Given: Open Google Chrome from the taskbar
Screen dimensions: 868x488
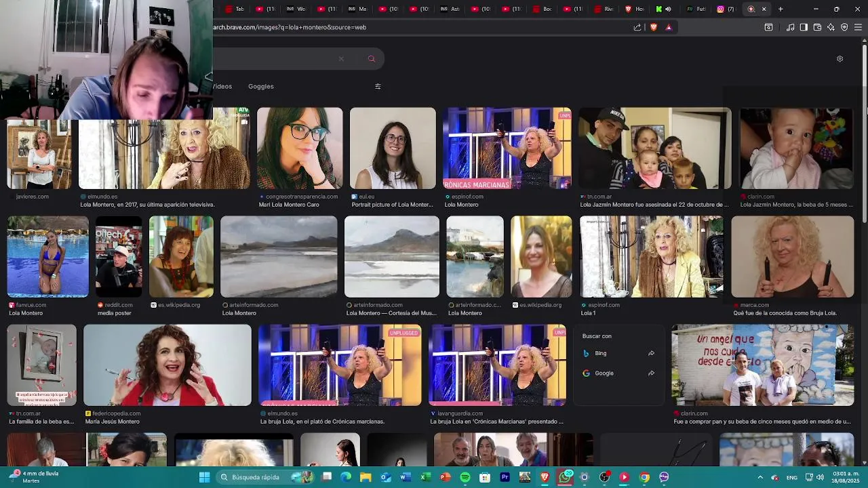Looking at the screenshot, I should pyautogui.click(x=644, y=477).
